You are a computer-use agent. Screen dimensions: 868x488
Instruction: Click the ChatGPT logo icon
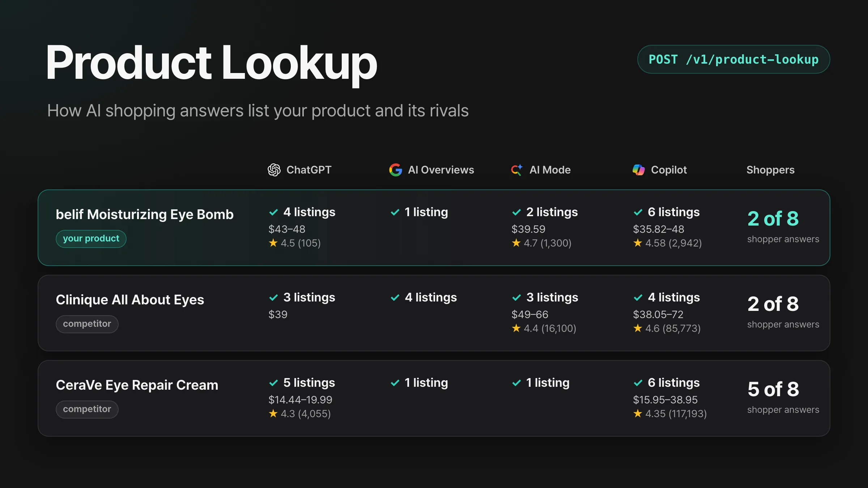[274, 170]
